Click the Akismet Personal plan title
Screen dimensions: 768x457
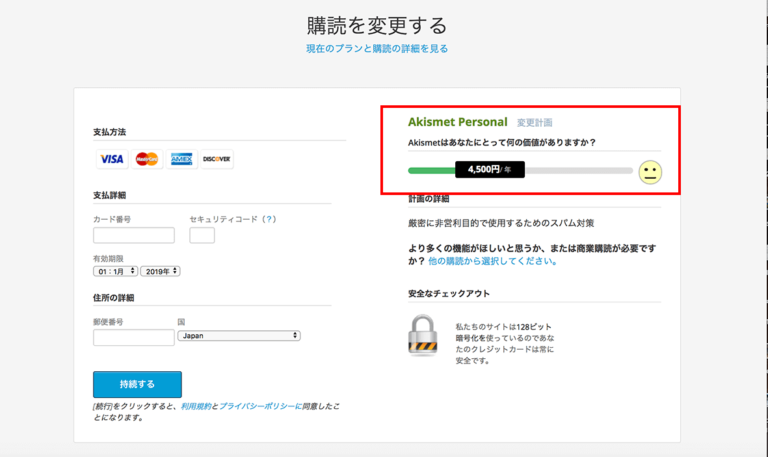pos(457,122)
